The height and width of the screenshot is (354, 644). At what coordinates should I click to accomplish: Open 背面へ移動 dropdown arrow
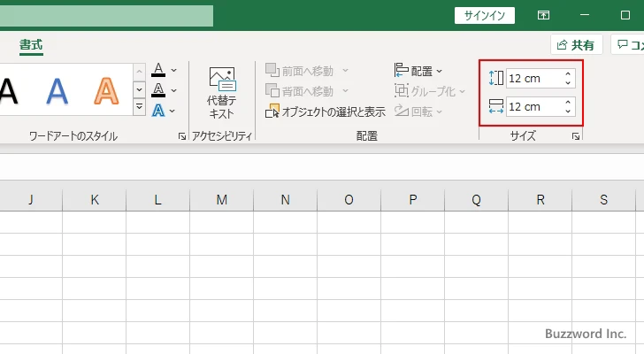pyautogui.click(x=345, y=91)
